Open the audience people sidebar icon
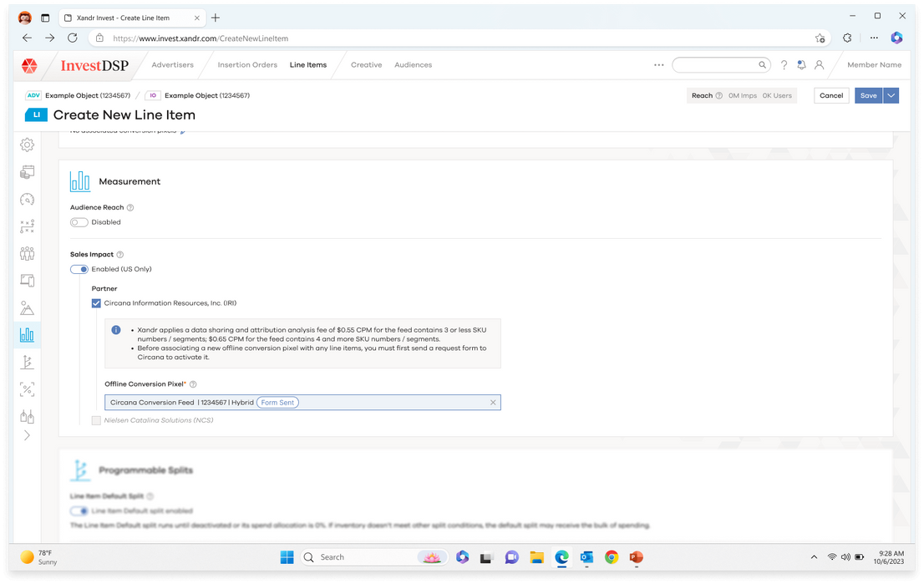This screenshot has height=584, width=924. tap(27, 253)
